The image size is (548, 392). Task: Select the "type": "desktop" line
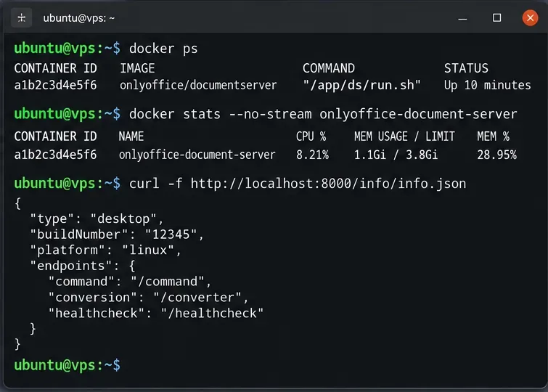(x=97, y=219)
